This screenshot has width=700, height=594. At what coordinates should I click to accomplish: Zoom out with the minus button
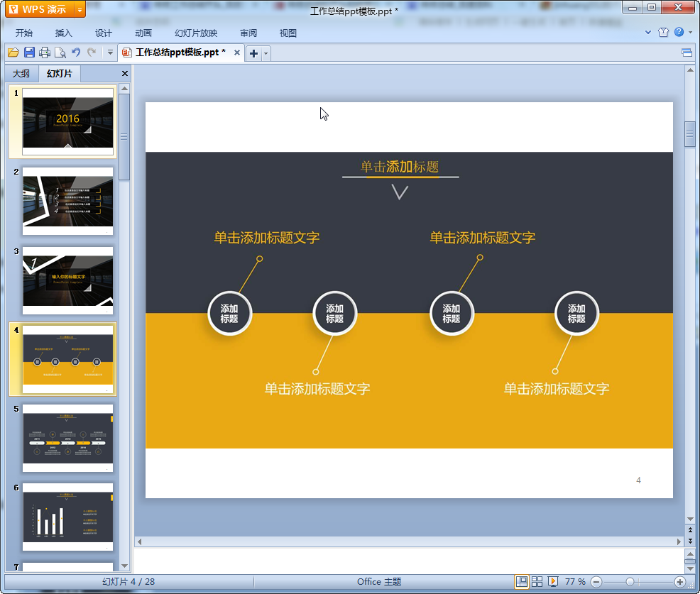point(596,581)
